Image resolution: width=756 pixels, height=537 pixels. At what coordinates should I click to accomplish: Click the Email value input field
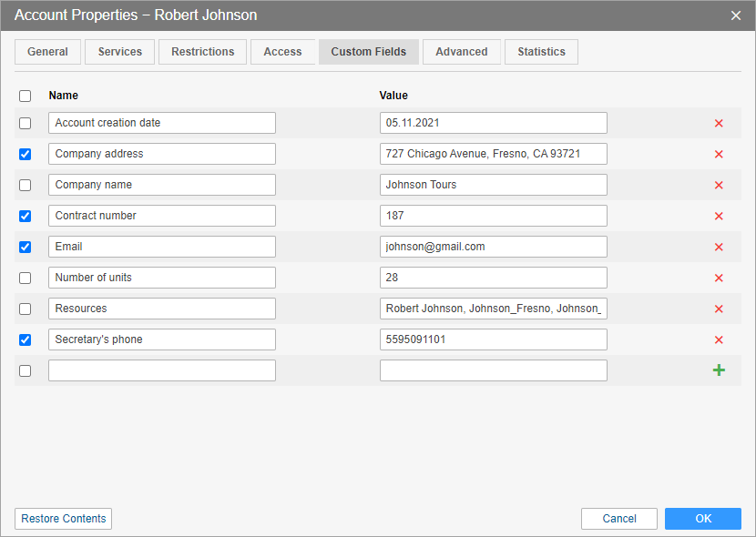pyautogui.click(x=493, y=247)
